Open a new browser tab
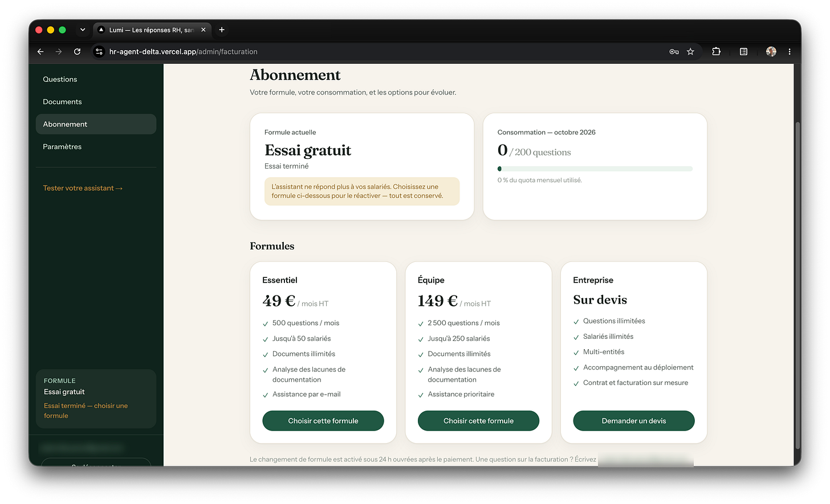The height and width of the screenshot is (504, 830). click(222, 30)
